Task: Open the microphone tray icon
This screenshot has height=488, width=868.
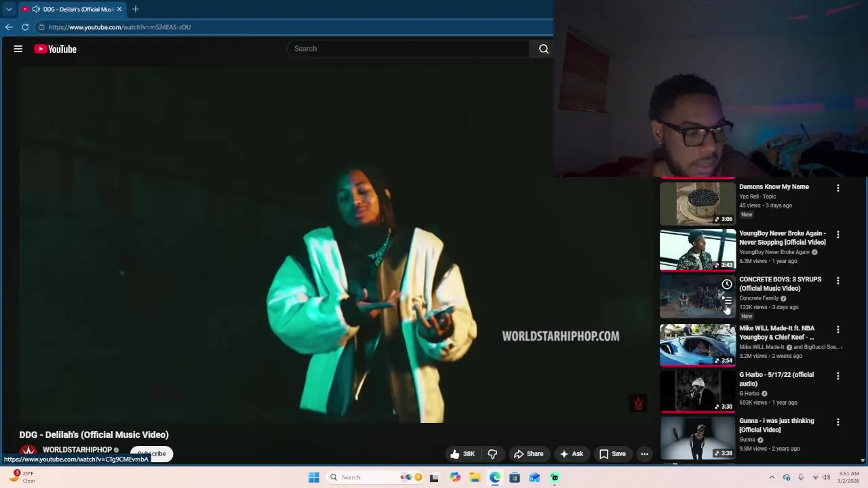Action: pyautogui.click(x=801, y=477)
